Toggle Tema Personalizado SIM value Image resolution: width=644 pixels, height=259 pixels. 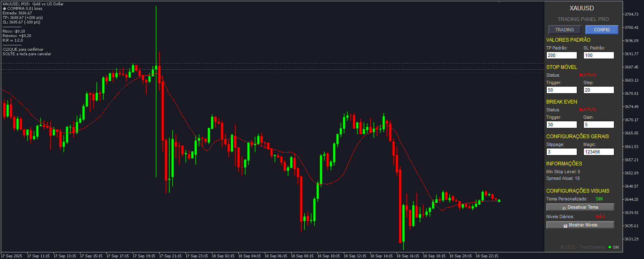(599, 199)
